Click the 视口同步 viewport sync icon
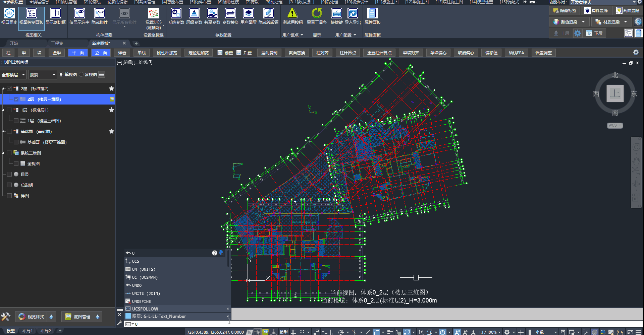Viewport: 644px width, 335px height. 9,14
